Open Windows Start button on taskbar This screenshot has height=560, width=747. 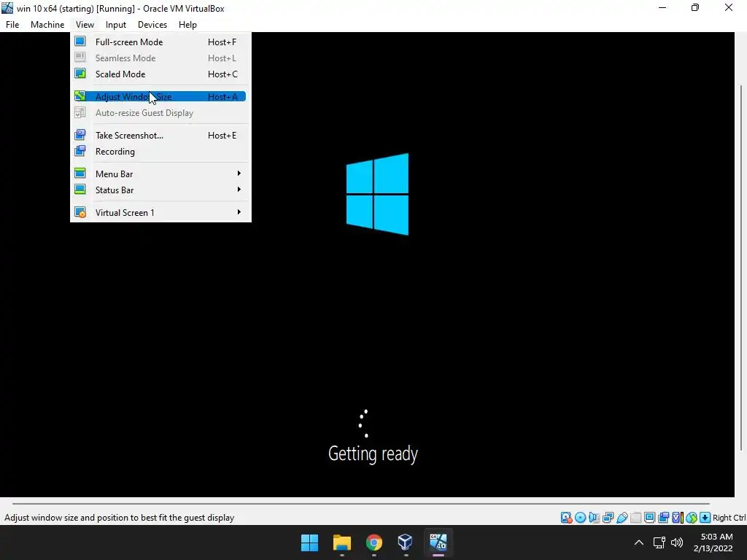[309, 542]
